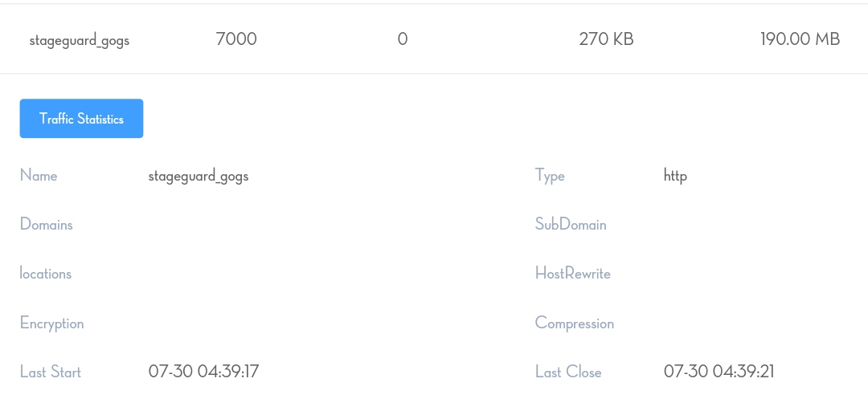Click the SubDomain field label
Image resolution: width=868 pixels, height=407 pixels.
pyautogui.click(x=571, y=225)
